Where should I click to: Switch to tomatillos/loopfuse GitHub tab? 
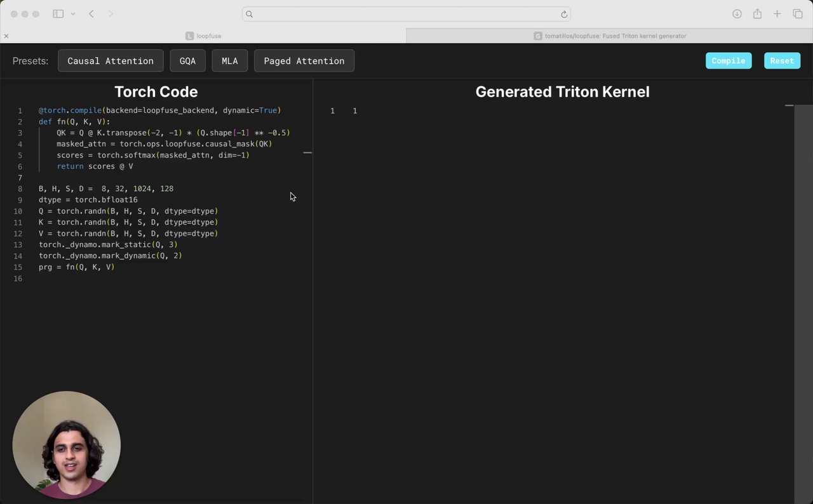(610, 36)
